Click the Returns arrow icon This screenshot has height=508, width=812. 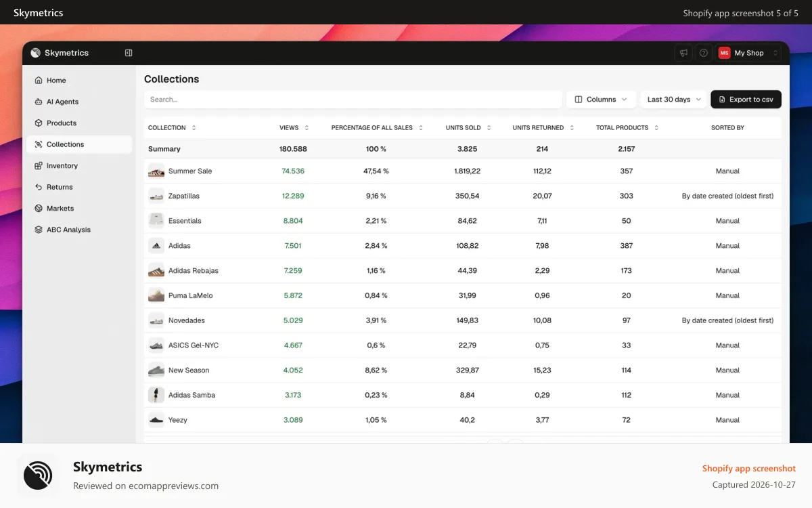click(x=39, y=187)
